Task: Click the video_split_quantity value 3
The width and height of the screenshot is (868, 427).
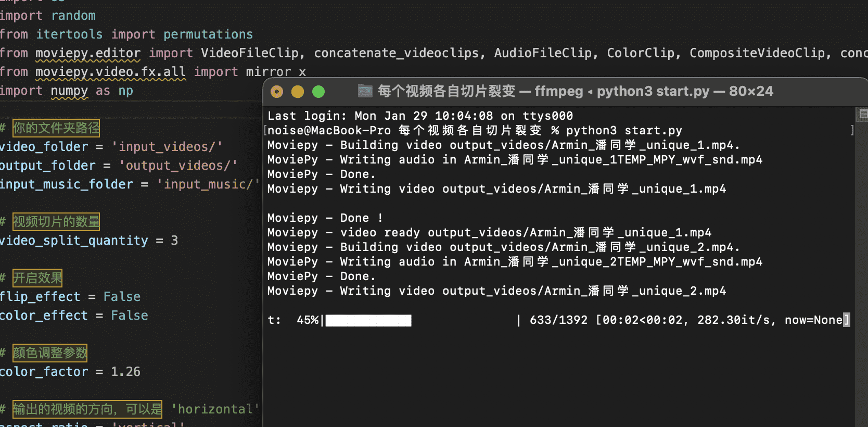Action: tap(174, 241)
